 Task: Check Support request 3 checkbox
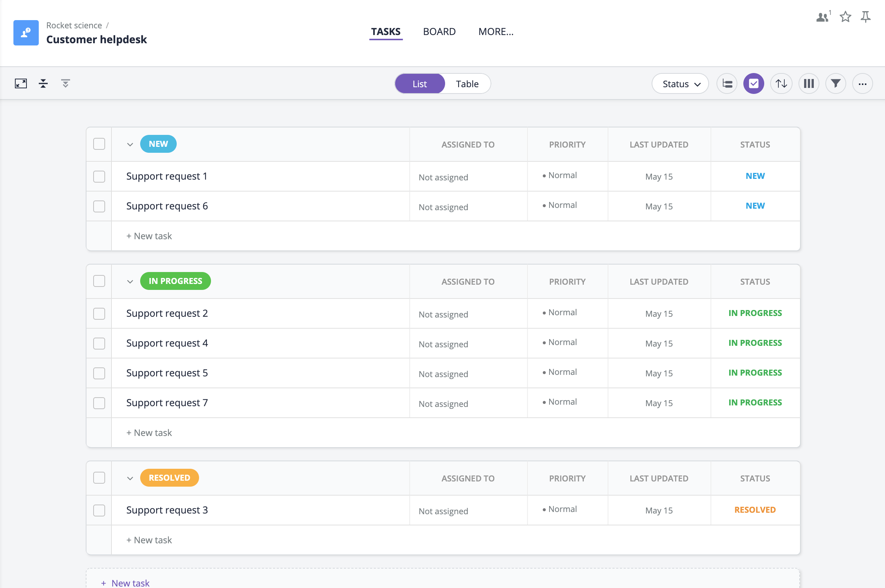(99, 511)
